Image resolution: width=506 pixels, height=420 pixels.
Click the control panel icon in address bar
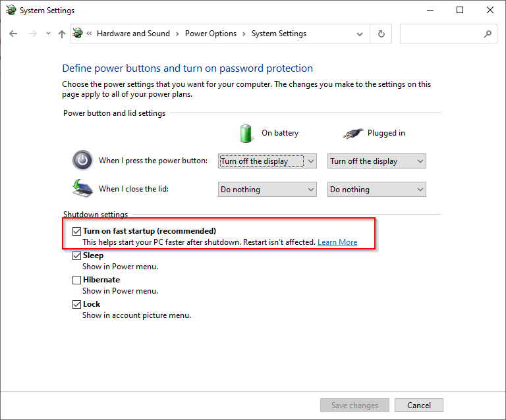coord(78,33)
